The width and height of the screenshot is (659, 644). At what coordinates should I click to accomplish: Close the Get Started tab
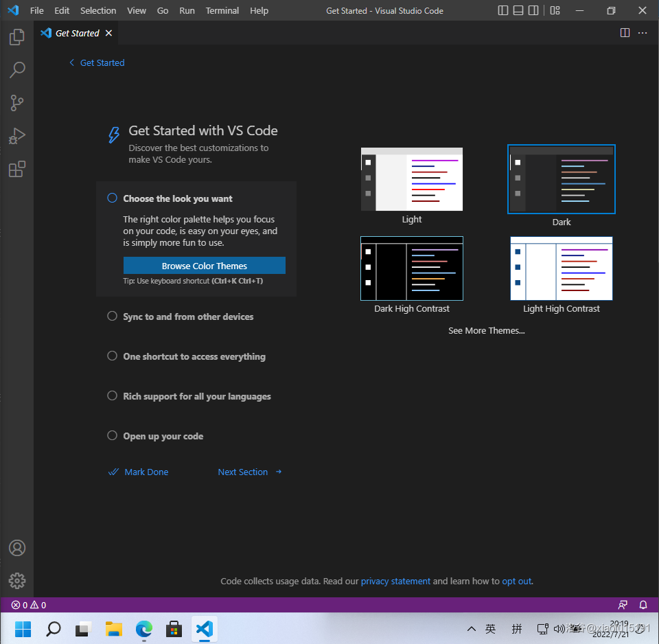[x=109, y=33]
